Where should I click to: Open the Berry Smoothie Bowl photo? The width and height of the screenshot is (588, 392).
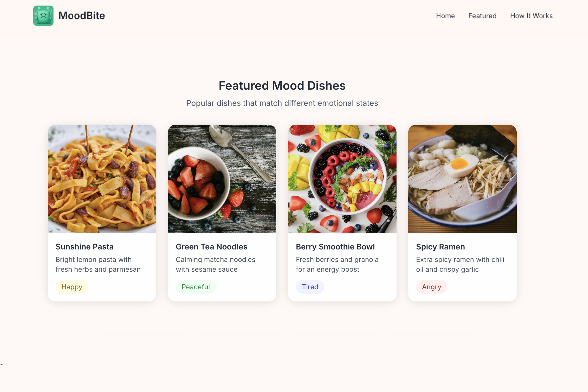point(342,179)
